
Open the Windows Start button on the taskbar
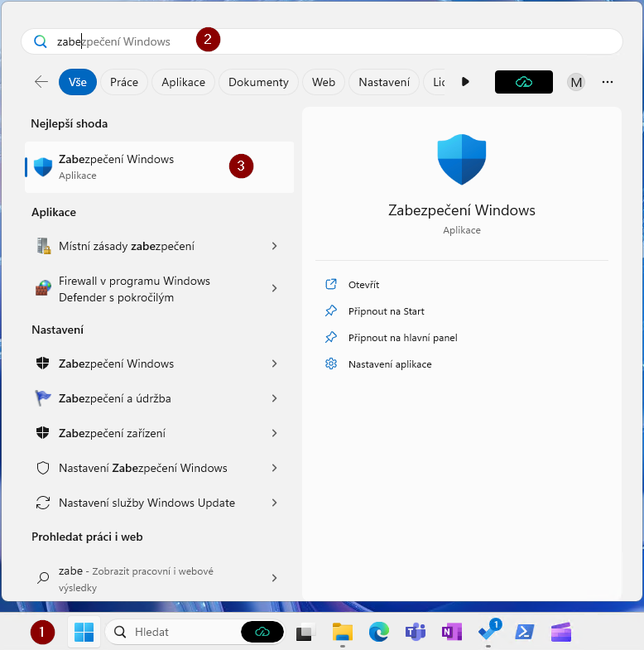84,632
